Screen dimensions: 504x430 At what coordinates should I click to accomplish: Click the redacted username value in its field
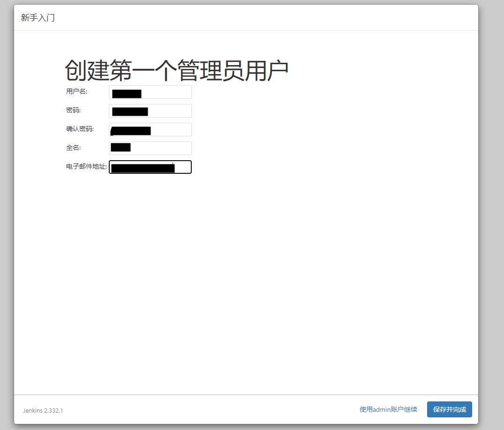pos(127,93)
